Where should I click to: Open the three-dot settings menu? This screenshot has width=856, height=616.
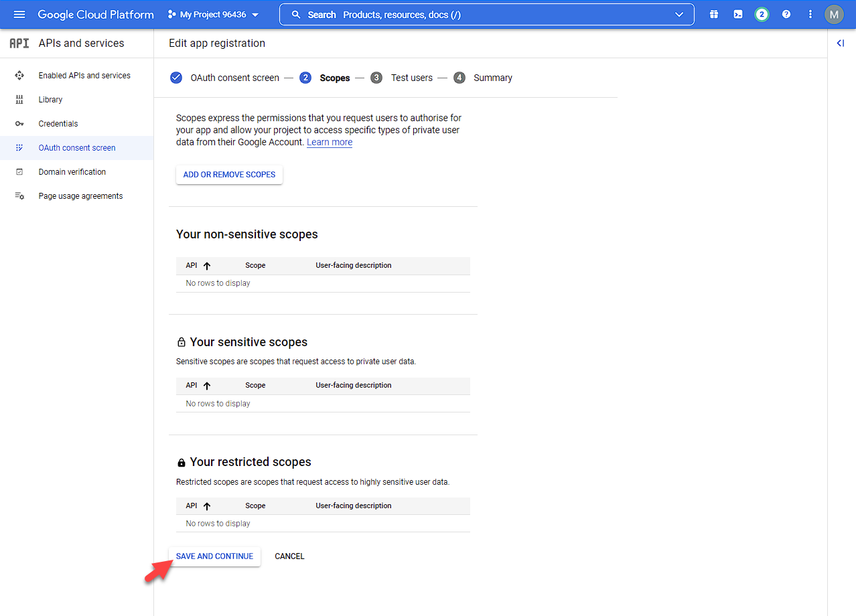[x=810, y=14]
